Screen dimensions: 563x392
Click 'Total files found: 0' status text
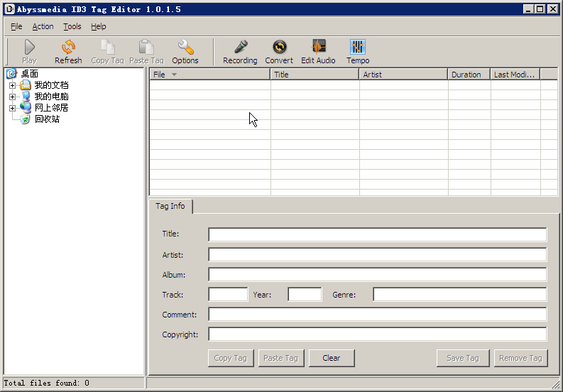pyautogui.click(x=47, y=383)
